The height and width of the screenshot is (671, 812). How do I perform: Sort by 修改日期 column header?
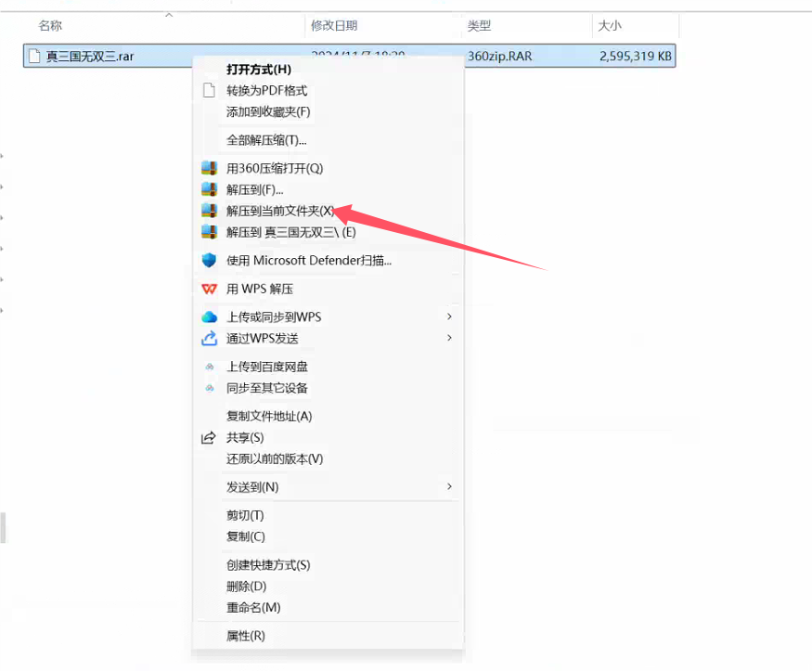(334, 25)
